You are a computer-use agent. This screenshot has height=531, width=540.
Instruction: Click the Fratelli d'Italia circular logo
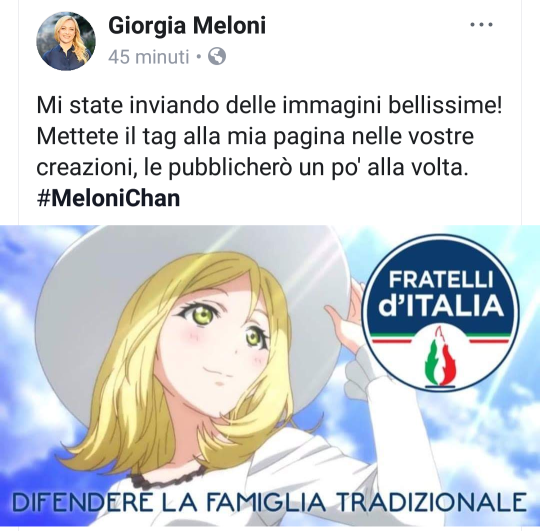[x=440, y=313]
